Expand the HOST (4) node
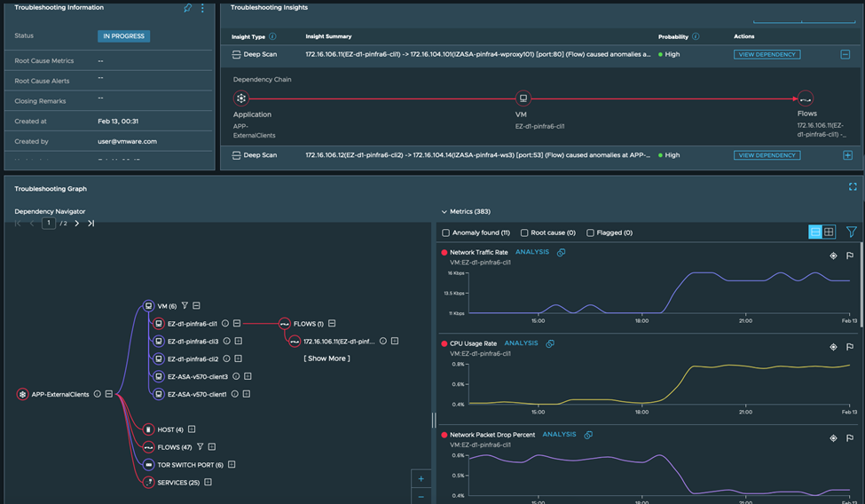Image resolution: width=865 pixels, height=504 pixels. 192,429
